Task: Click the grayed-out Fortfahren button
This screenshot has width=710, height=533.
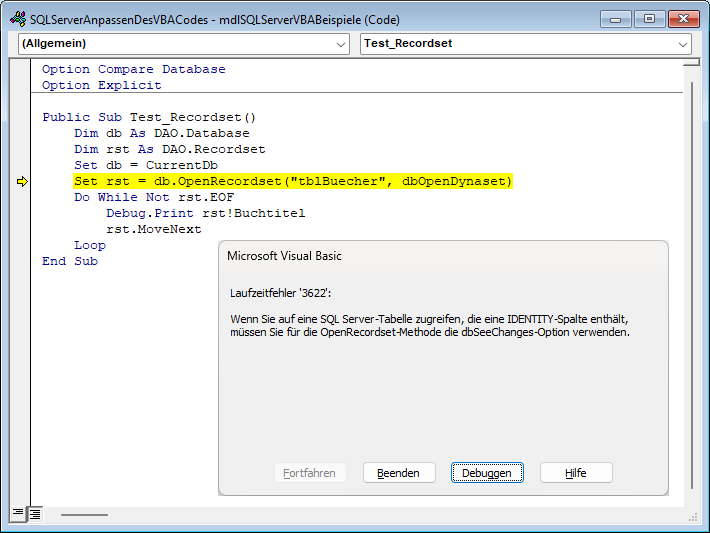Action: (x=310, y=473)
